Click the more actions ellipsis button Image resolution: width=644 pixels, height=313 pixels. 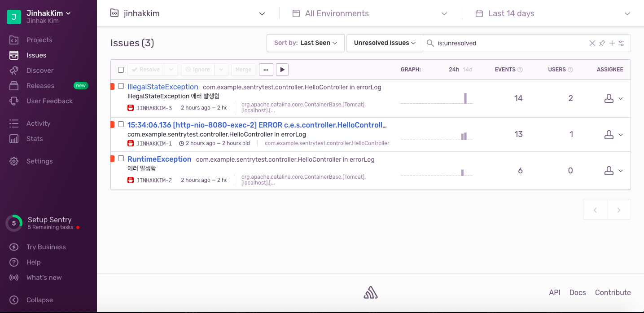click(x=266, y=70)
